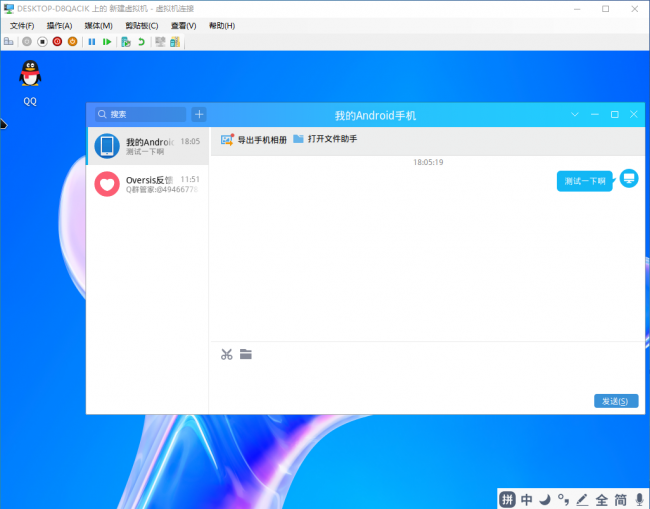Click the pen handwriting icon in IME bar
The image size is (650, 509).
coord(582,499)
